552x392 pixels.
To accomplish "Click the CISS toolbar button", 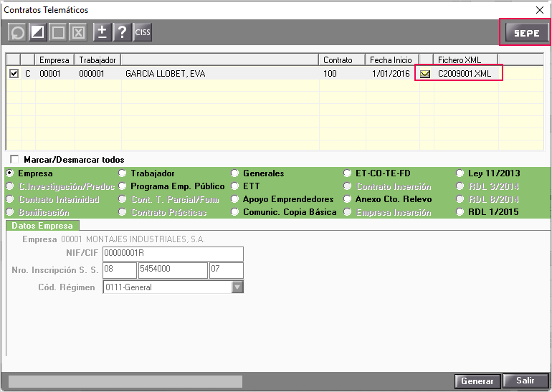I will (x=143, y=32).
